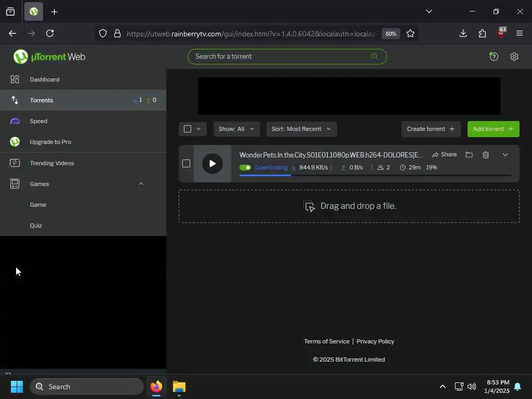The width and height of the screenshot is (532, 399).
Task: Open the help question mark icon
Action: pyautogui.click(x=494, y=57)
